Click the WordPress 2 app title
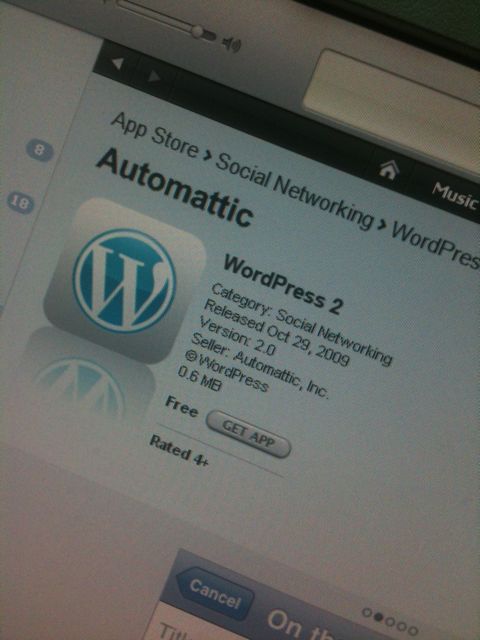The image size is (480, 640). [x=282, y=284]
